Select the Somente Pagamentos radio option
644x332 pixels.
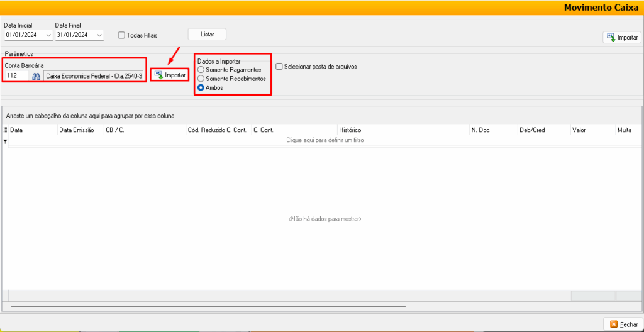tap(201, 70)
